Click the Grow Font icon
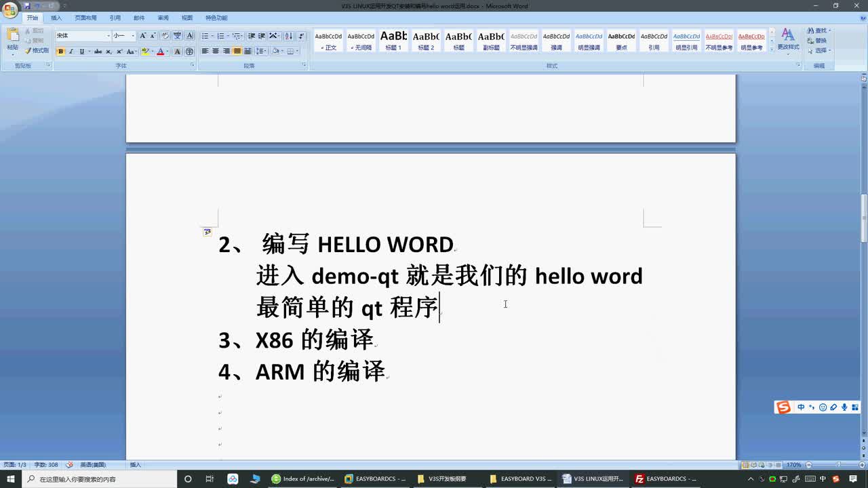This screenshot has height=488, width=868. pos(142,36)
